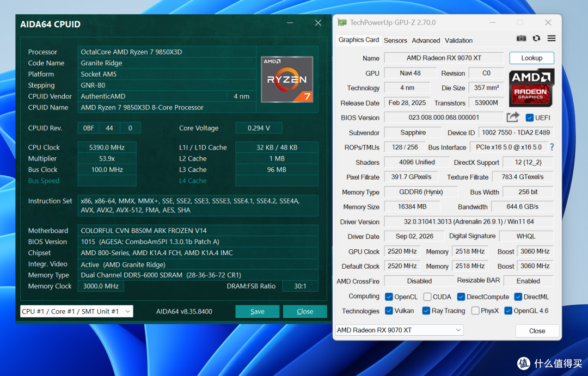Click the Subvendor value Sapphire
Screen dimensions: 588x376
pyautogui.click(x=413, y=132)
